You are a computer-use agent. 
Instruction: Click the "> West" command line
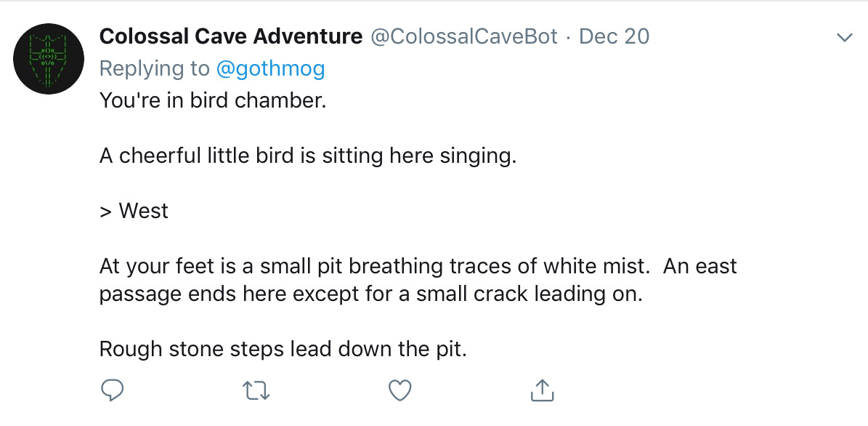(134, 211)
